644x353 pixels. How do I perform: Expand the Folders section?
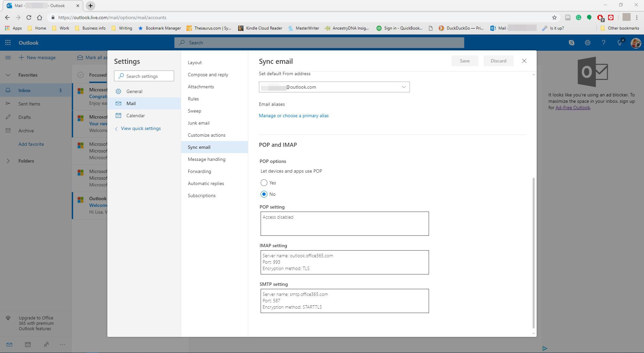tap(8, 161)
